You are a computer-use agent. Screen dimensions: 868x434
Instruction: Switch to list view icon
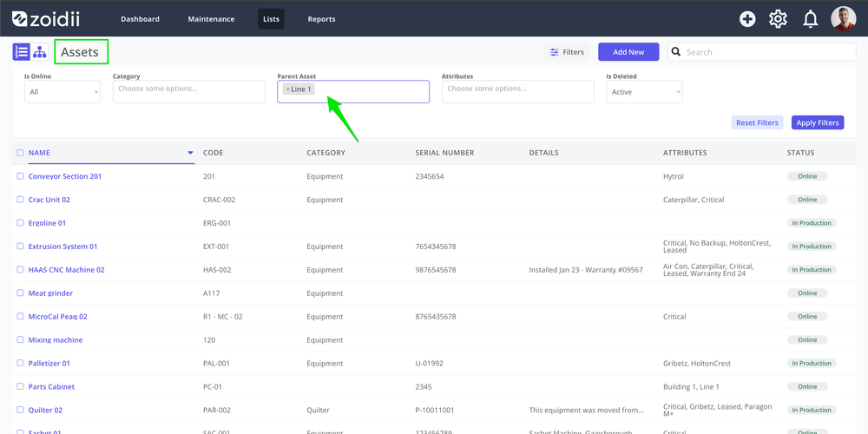[x=22, y=52]
